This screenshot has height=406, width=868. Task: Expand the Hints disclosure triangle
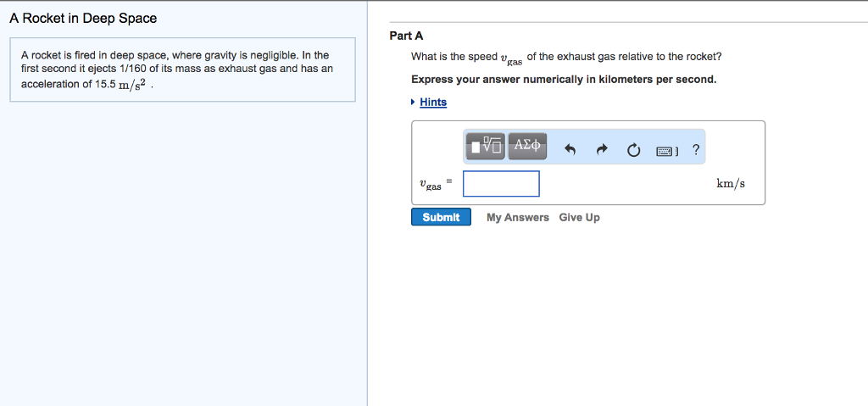(413, 103)
